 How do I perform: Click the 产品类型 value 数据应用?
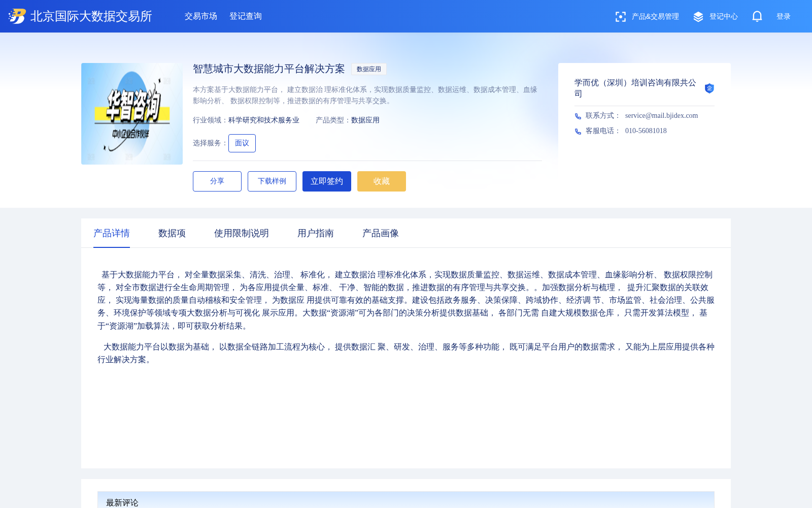coord(365,120)
